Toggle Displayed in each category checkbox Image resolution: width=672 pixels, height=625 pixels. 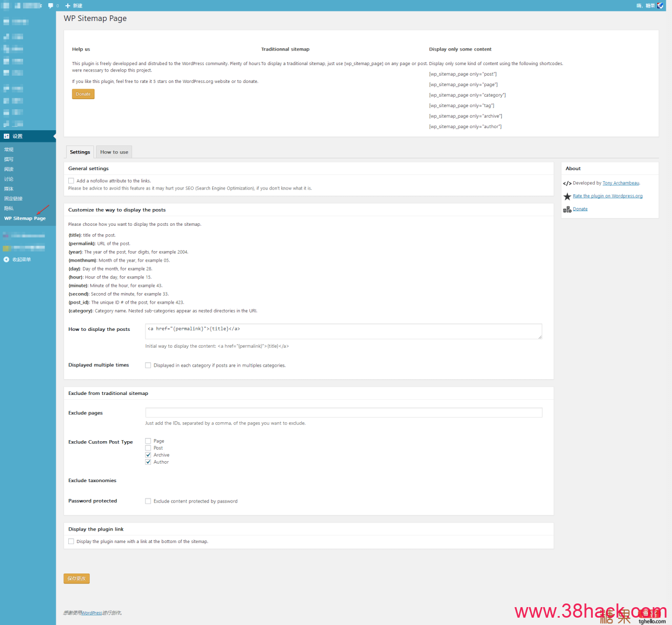coord(148,366)
